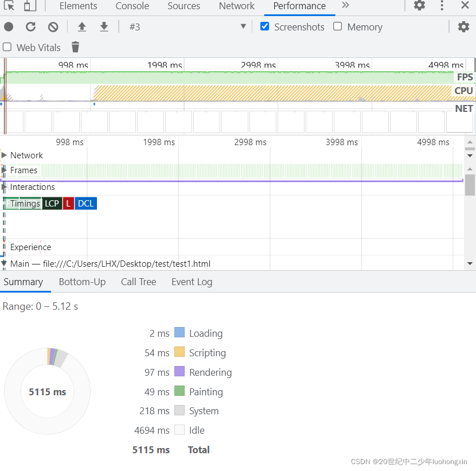Enable the Web Vitals checkbox
The height and width of the screenshot is (471, 476).
(7, 47)
